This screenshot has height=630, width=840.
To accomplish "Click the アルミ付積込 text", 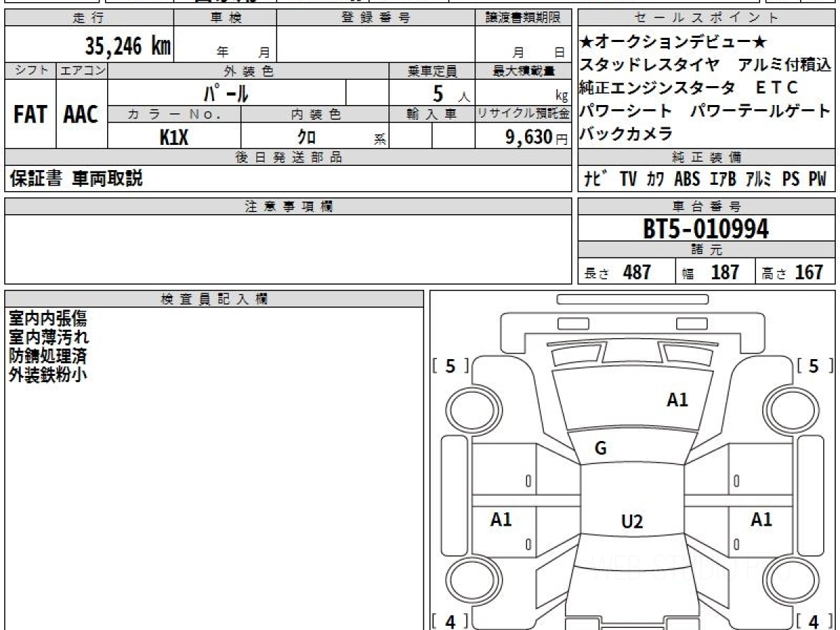I will (x=784, y=65).
